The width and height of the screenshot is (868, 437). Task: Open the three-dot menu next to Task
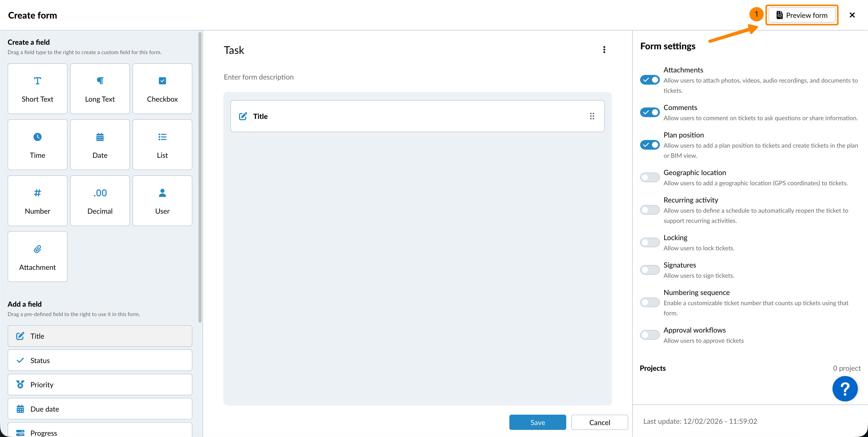click(604, 50)
